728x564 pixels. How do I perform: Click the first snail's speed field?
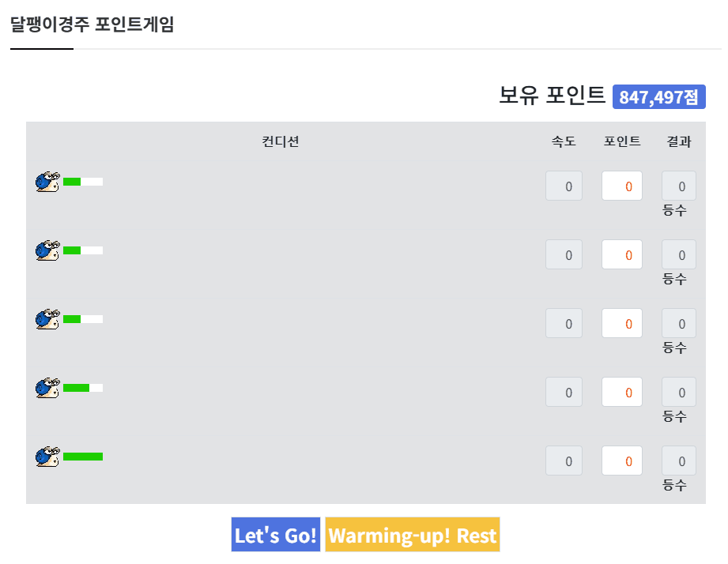coord(564,186)
